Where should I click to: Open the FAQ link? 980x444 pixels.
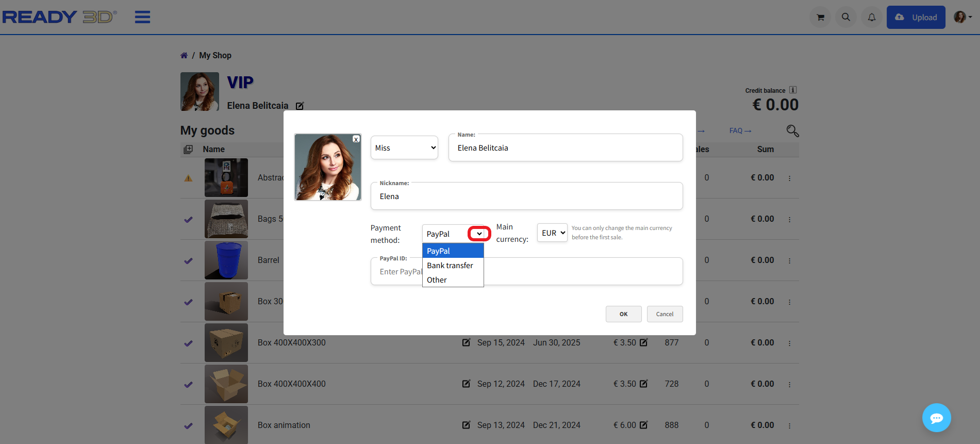click(x=740, y=130)
